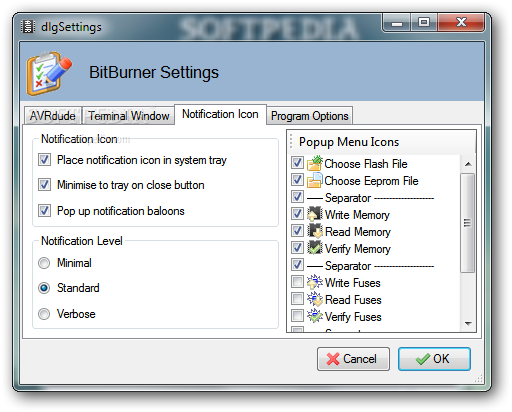
Task: Toggle the Choose Eeprom File checkbox
Action: 297,180
